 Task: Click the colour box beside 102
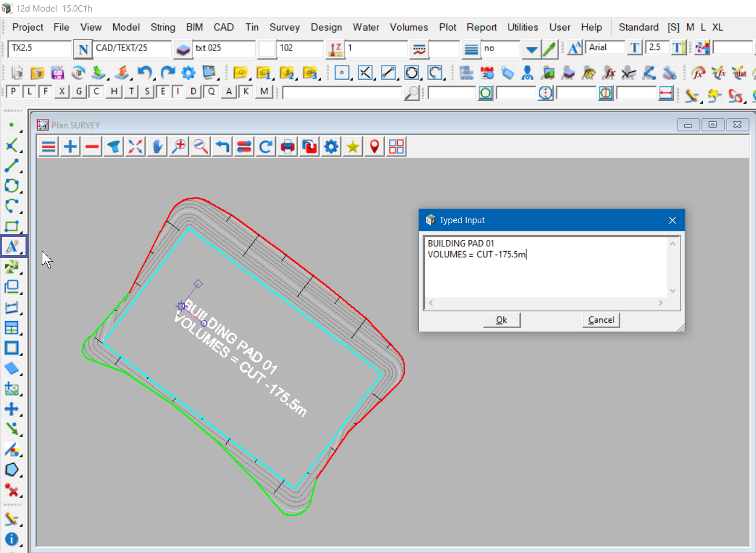267,49
